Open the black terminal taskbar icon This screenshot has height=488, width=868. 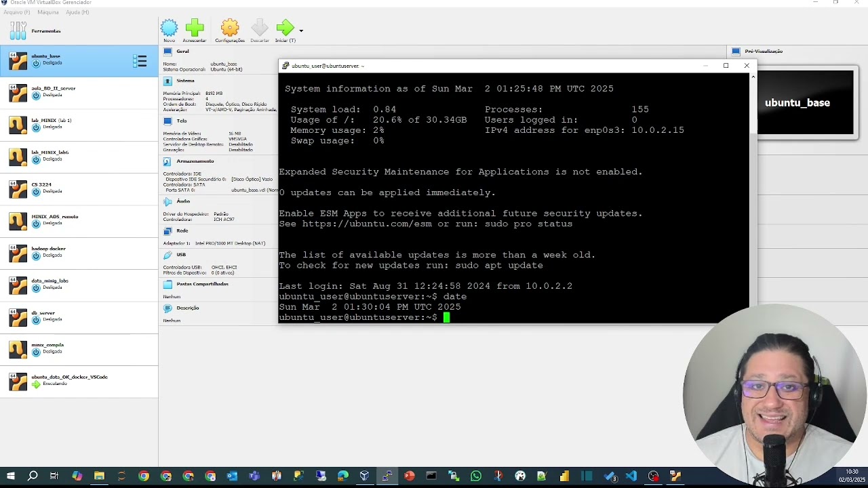[431, 476]
